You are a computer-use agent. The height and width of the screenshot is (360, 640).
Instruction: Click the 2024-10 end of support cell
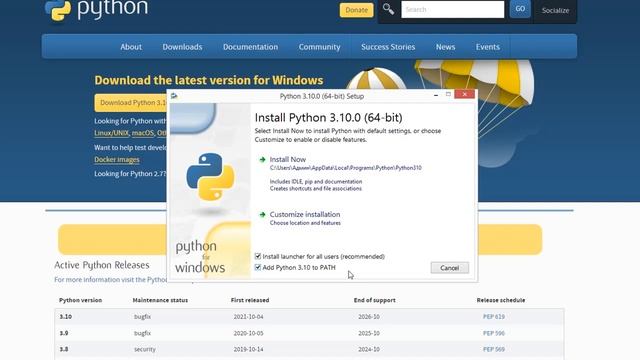point(369,349)
